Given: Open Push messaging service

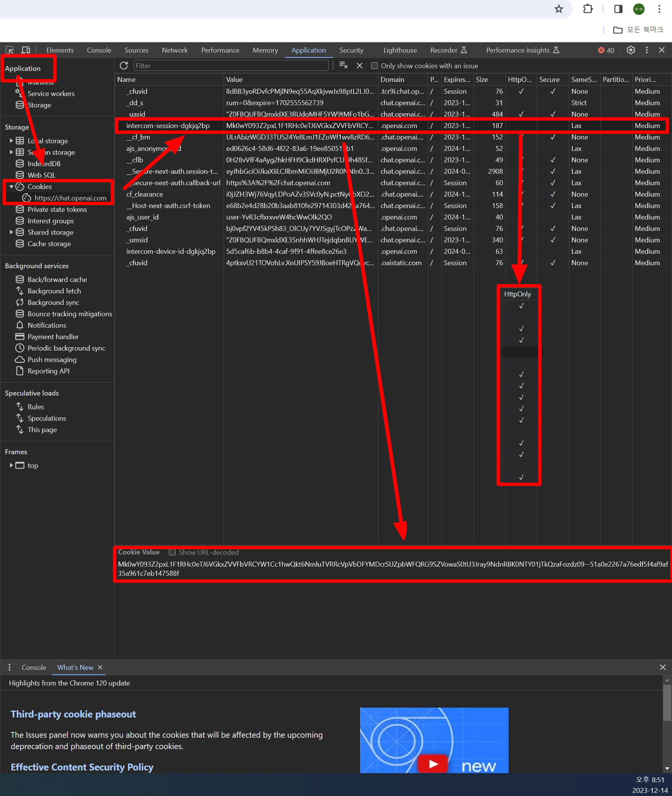Looking at the screenshot, I should coord(52,359).
